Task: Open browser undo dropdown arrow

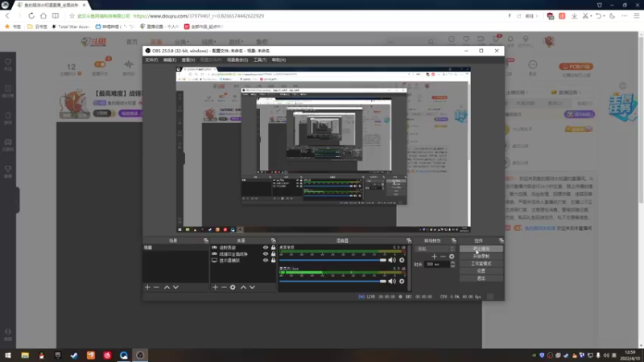Action: (x=605, y=16)
